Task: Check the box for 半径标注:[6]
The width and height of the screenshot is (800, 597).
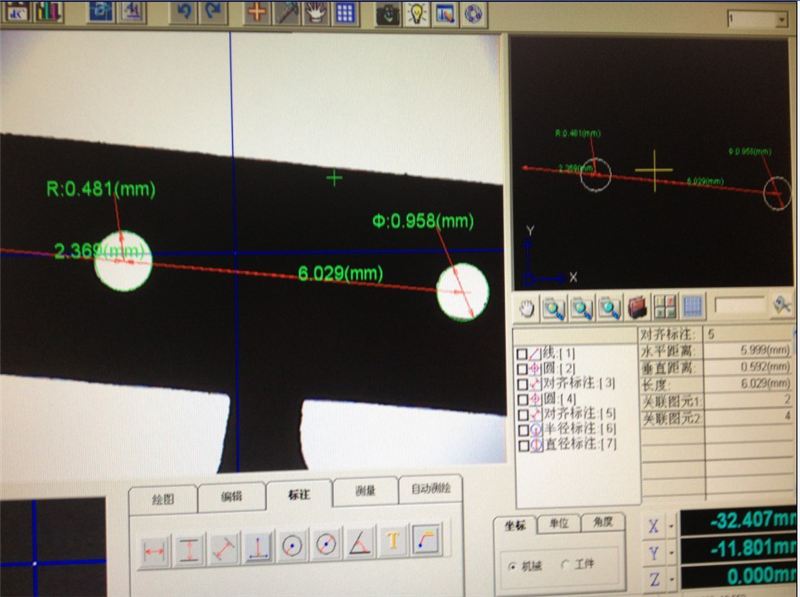Action: 524,430
